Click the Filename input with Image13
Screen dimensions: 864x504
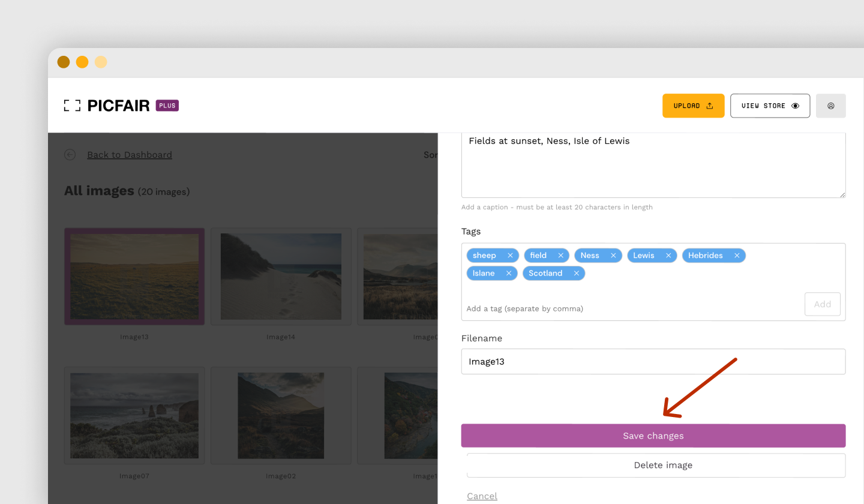[x=653, y=362]
